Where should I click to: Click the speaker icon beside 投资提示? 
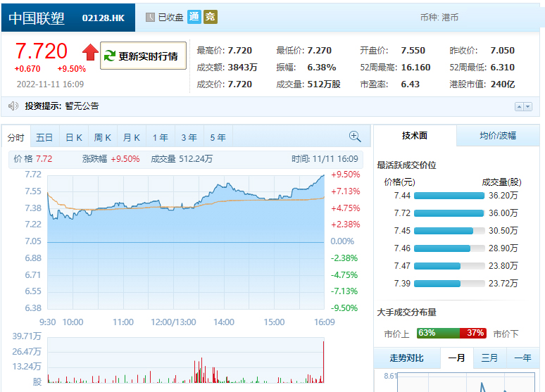pos(13,106)
